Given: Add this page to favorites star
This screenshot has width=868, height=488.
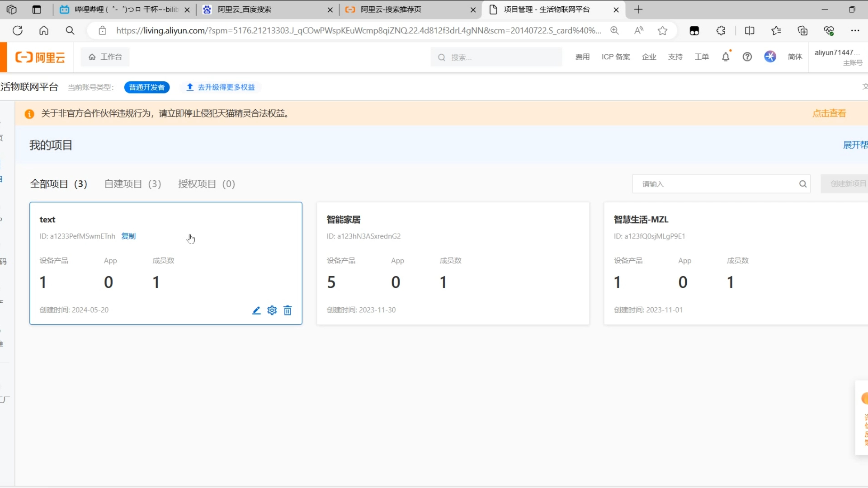Looking at the screenshot, I should tap(663, 31).
